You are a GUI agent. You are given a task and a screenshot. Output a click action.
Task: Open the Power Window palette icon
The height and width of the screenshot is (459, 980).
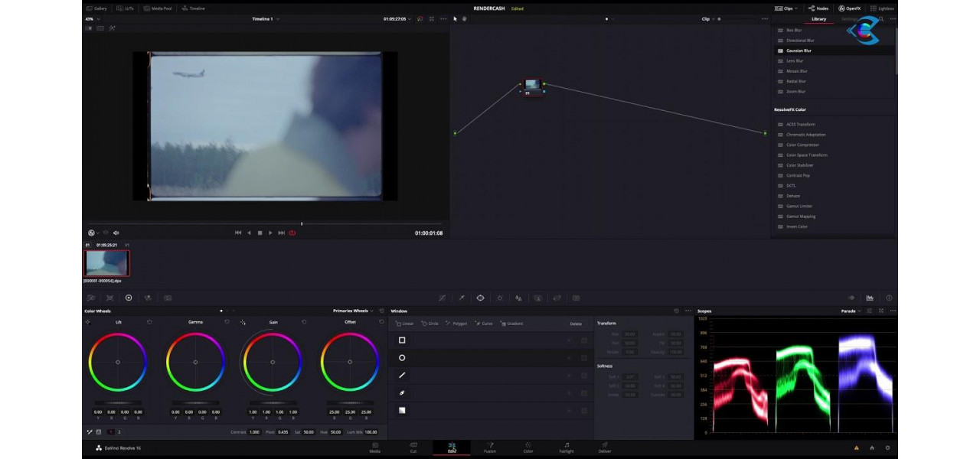[480, 298]
